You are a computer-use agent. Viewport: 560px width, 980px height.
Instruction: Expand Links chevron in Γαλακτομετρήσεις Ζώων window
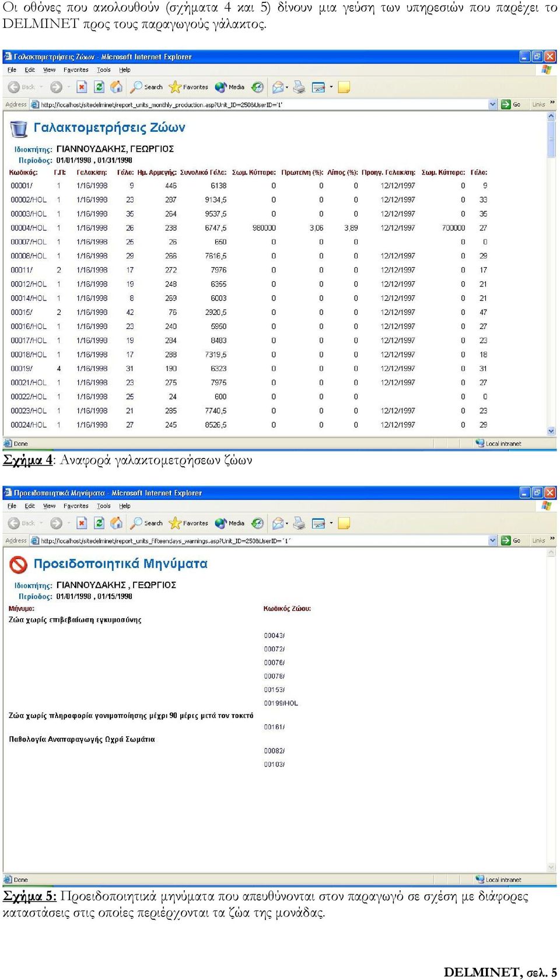coord(552,103)
